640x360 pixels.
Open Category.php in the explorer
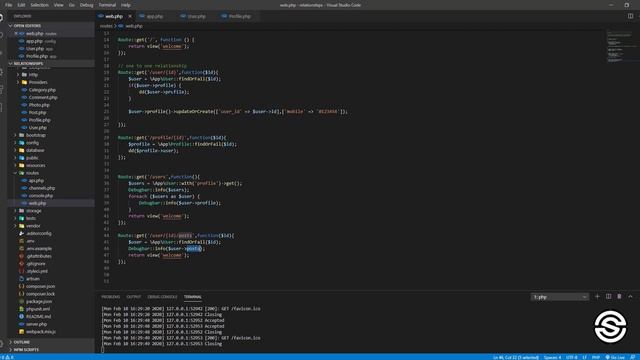42,90
